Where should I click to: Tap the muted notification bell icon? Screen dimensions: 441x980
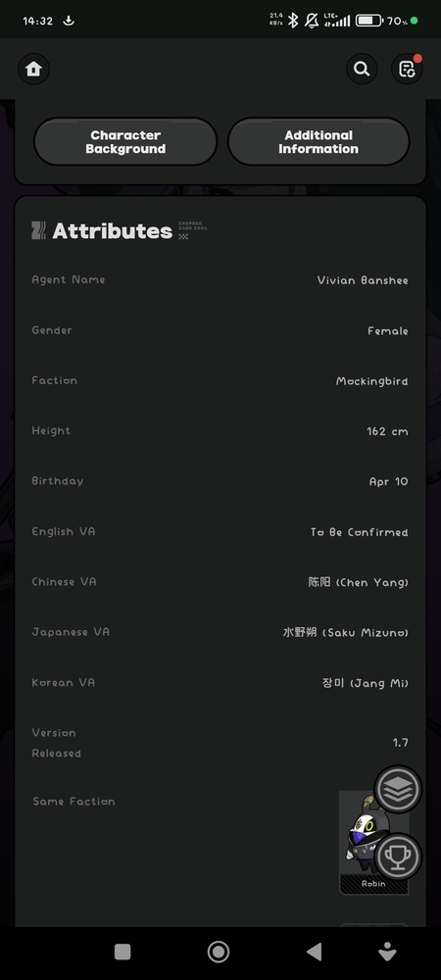click(x=311, y=21)
